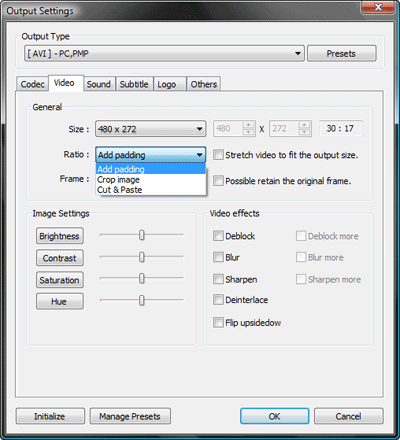Increase the width value with up arrow

click(x=248, y=125)
